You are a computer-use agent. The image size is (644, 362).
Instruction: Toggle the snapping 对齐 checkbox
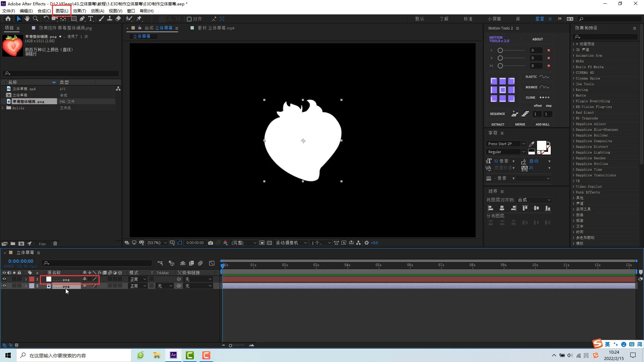[x=189, y=19]
